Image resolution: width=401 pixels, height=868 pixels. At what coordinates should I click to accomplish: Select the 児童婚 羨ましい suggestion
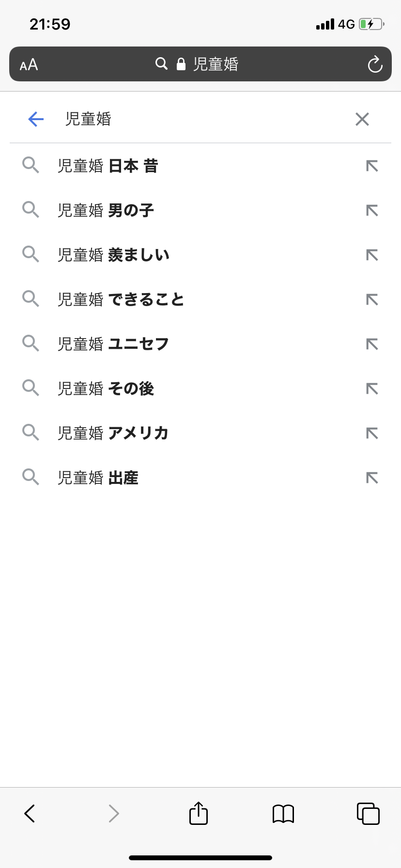point(113,255)
